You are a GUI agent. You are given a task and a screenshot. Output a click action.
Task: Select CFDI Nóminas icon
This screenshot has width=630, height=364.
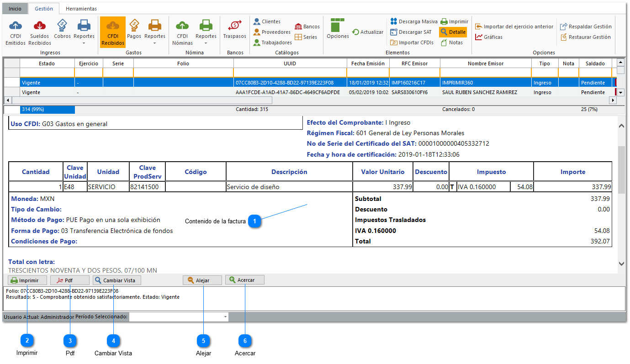182,32
